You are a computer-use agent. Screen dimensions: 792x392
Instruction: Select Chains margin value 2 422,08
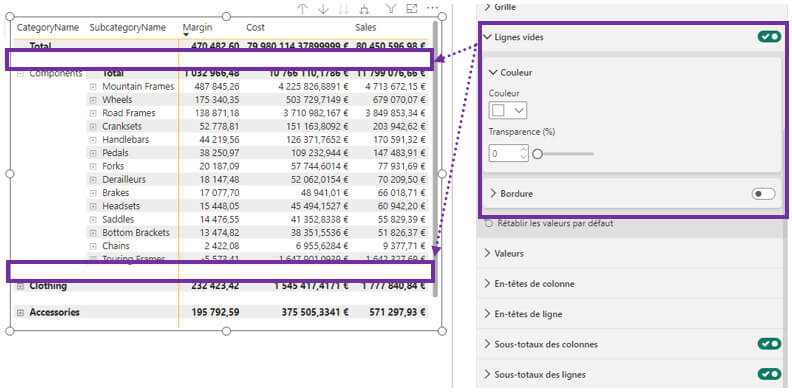click(223, 246)
